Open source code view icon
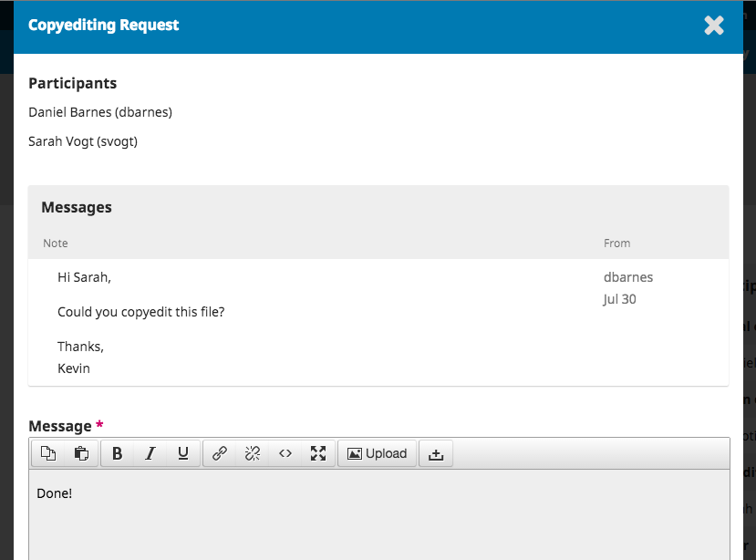The width and height of the screenshot is (756, 560). point(285,453)
